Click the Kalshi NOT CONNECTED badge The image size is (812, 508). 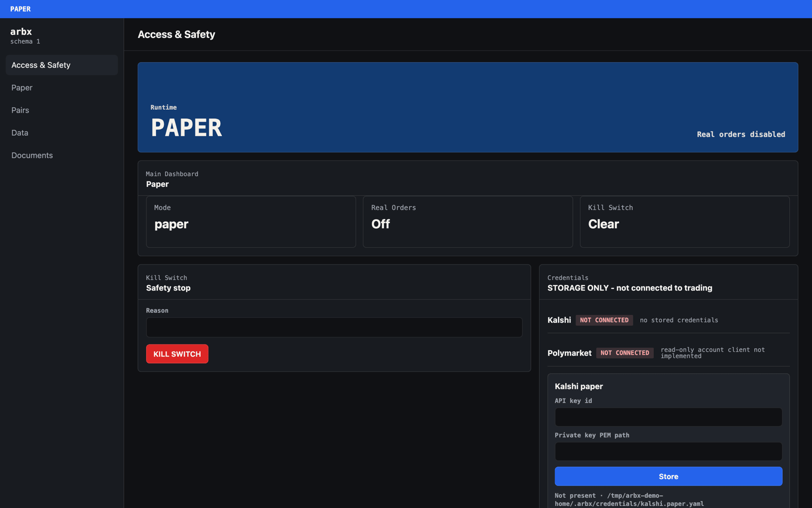pyautogui.click(x=604, y=320)
